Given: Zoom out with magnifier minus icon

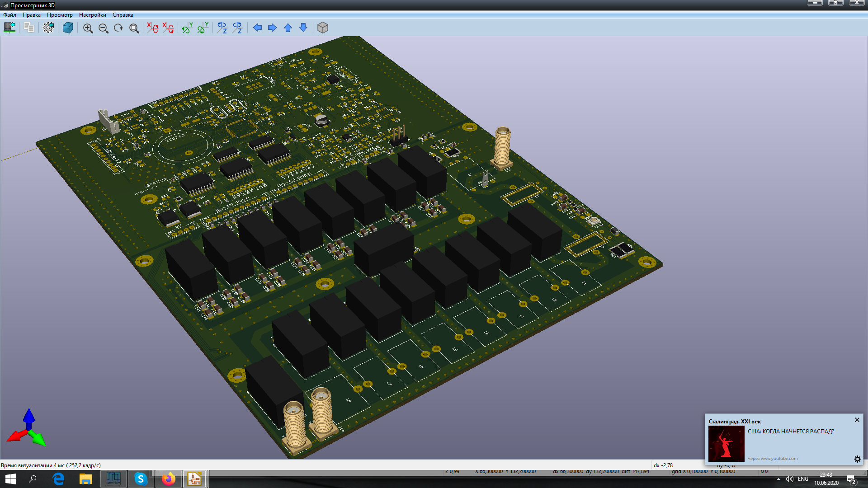Looking at the screenshot, I should pos(103,28).
